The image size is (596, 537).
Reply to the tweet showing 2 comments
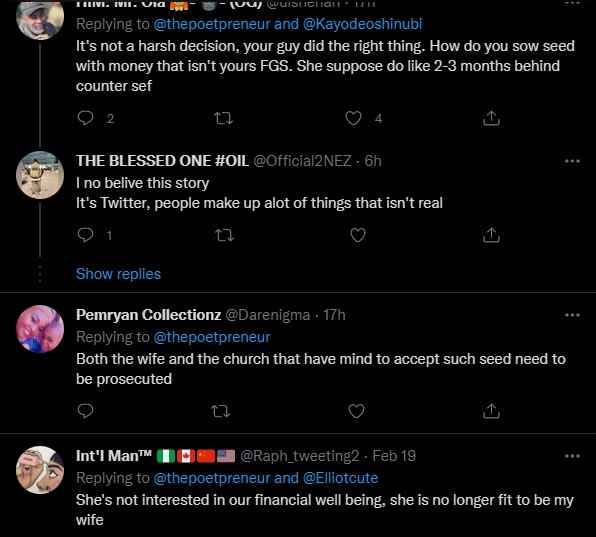(x=85, y=118)
